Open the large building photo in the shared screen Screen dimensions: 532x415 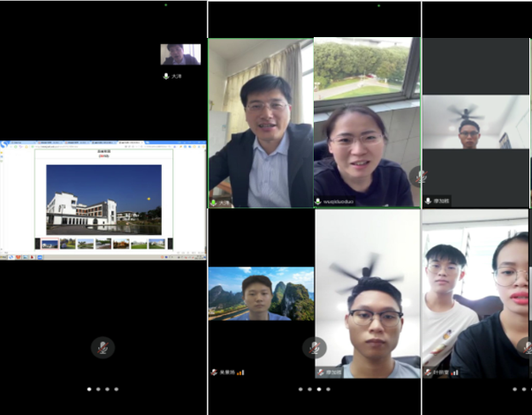(103, 200)
